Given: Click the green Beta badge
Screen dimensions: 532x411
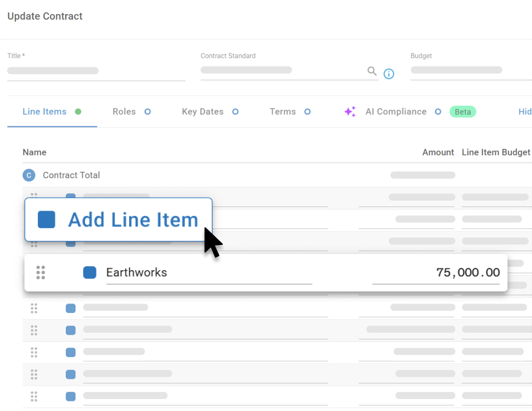Looking at the screenshot, I should [x=462, y=111].
